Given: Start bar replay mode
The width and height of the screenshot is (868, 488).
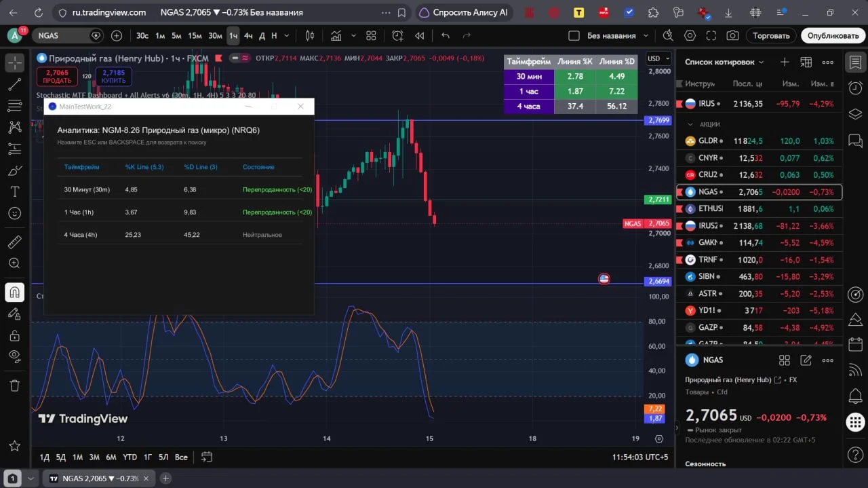Looking at the screenshot, I should coord(420,36).
